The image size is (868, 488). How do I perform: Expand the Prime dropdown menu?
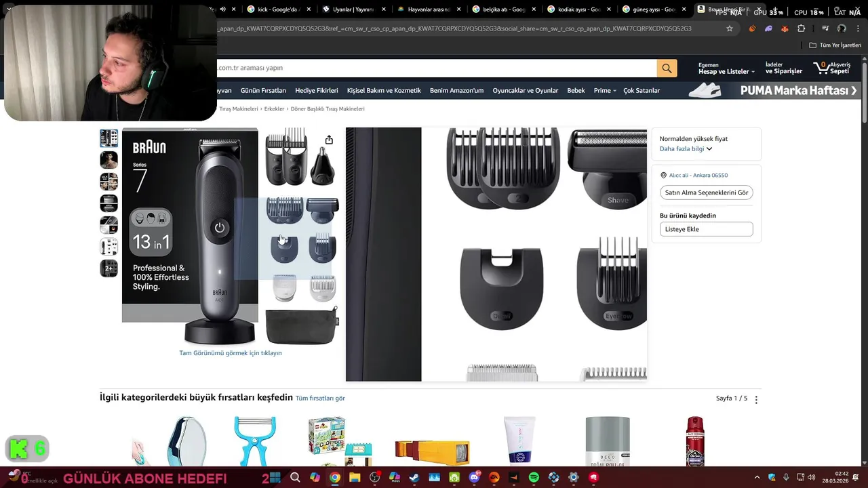pyautogui.click(x=605, y=91)
